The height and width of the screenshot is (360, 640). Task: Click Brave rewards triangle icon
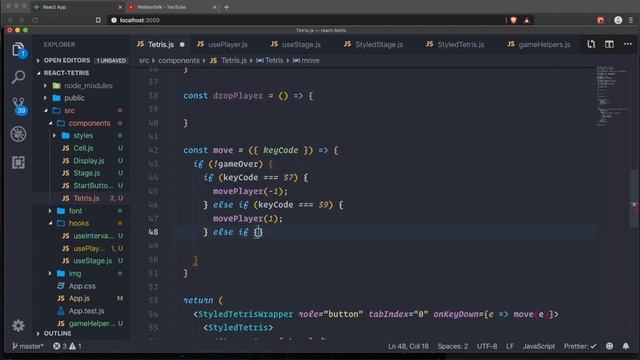527,20
